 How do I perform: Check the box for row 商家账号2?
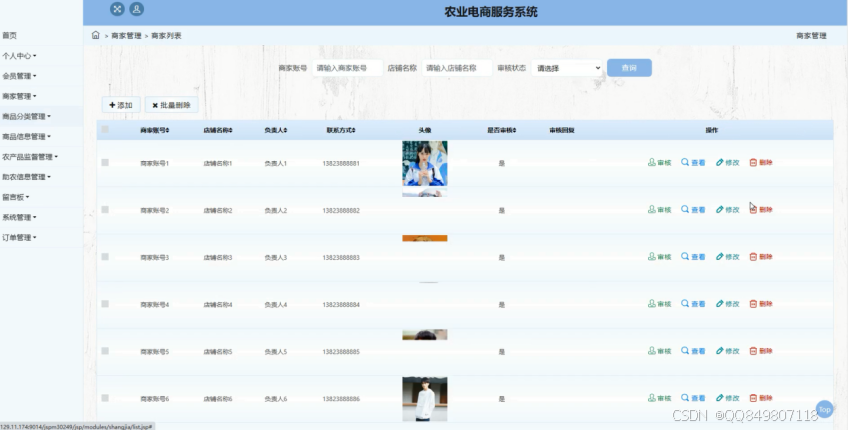[105, 209]
